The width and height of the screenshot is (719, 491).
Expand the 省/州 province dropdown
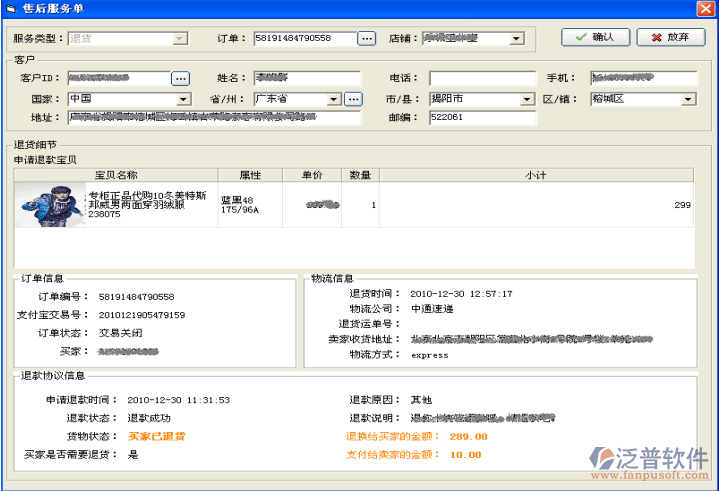point(335,99)
